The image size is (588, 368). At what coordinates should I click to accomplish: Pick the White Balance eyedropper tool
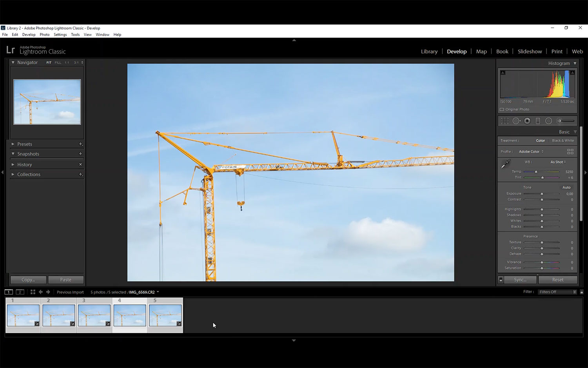(x=506, y=164)
